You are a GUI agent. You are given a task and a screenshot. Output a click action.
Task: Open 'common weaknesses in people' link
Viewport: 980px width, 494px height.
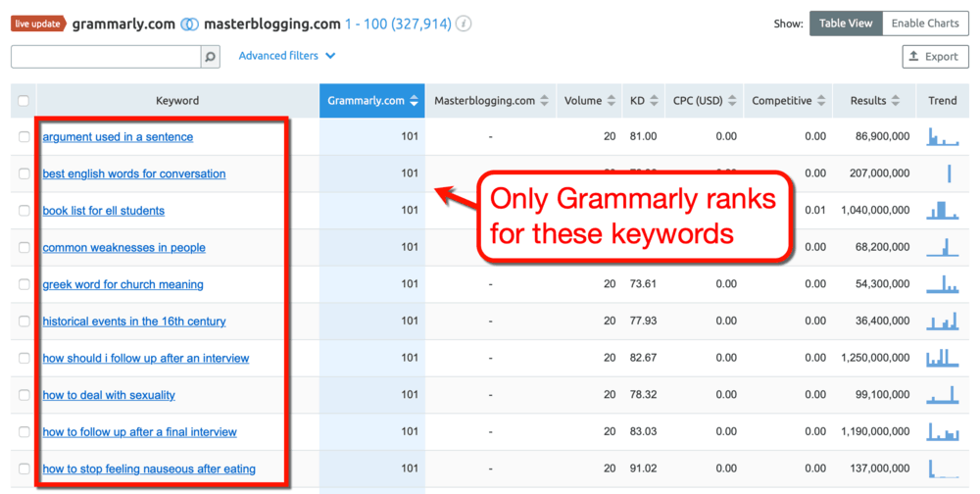click(x=123, y=248)
